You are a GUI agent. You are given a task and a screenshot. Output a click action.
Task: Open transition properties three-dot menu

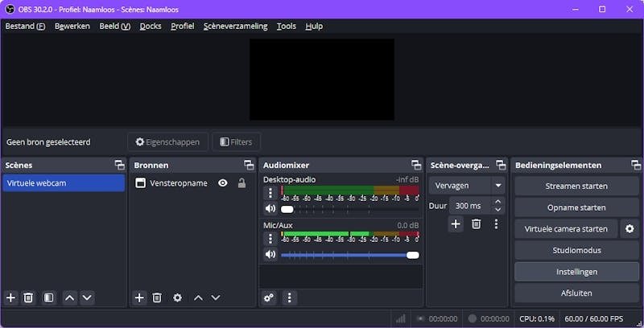pyautogui.click(x=496, y=223)
